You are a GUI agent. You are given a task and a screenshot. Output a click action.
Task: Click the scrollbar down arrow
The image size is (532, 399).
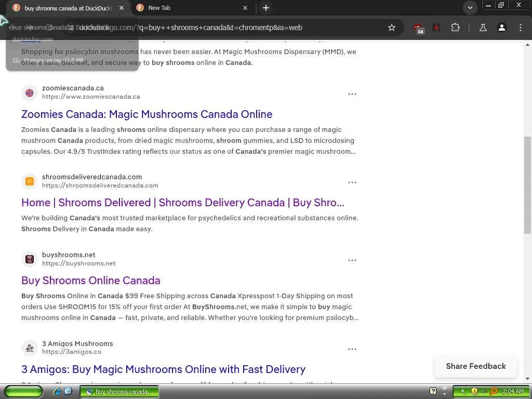[527, 379]
